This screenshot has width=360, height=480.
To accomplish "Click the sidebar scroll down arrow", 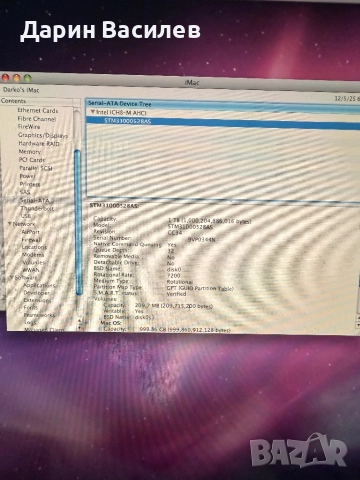I will point(79,328).
